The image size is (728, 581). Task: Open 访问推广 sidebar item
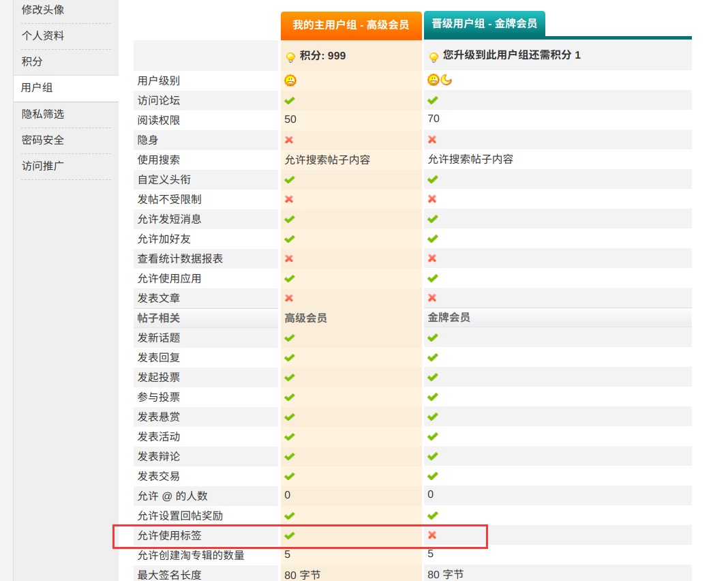[x=43, y=166]
